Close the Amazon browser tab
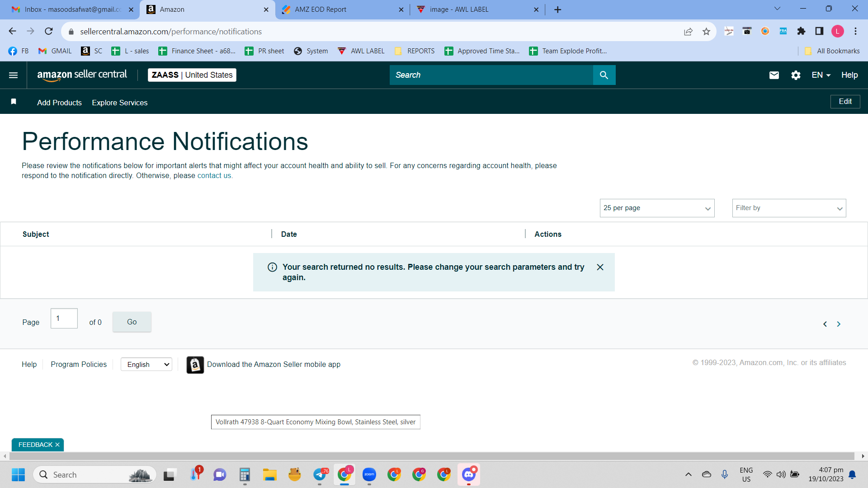 pos(266,9)
